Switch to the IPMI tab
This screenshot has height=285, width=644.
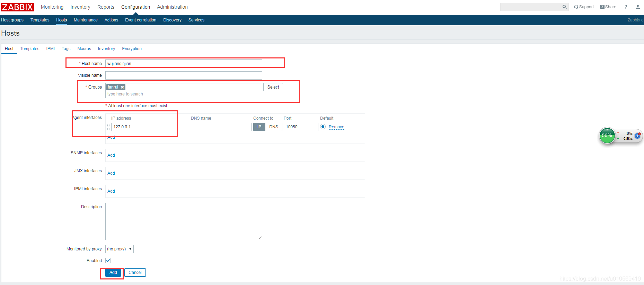[x=51, y=49]
